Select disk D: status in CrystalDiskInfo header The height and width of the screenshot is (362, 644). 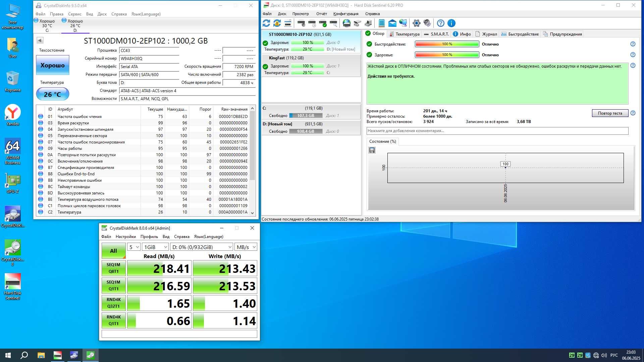click(x=75, y=25)
